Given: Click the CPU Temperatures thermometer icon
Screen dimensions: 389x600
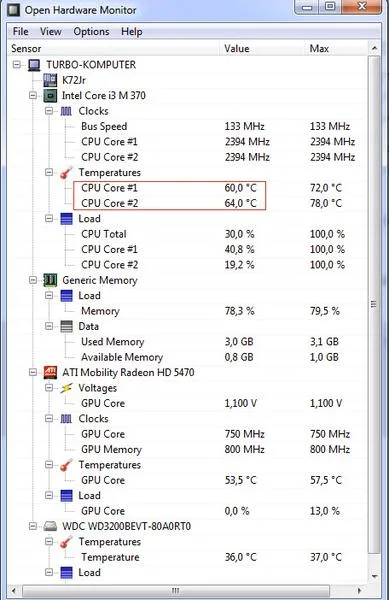Looking at the screenshot, I should click(66, 173).
